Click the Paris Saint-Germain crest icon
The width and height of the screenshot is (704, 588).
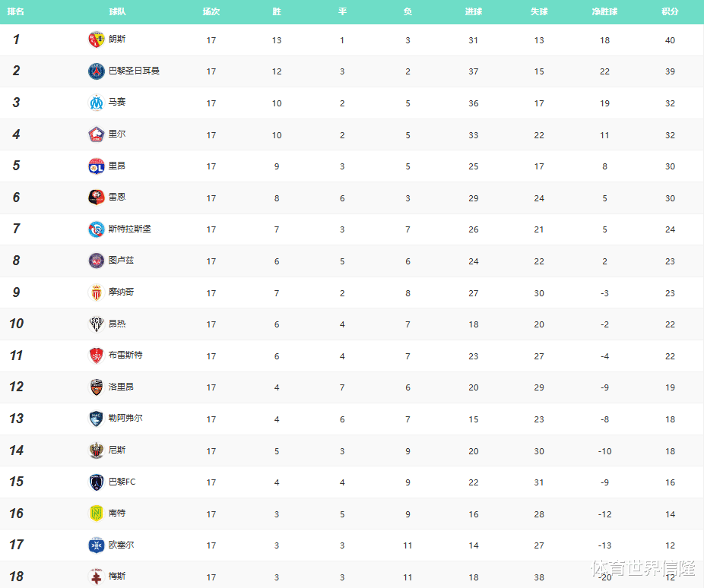(x=96, y=71)
